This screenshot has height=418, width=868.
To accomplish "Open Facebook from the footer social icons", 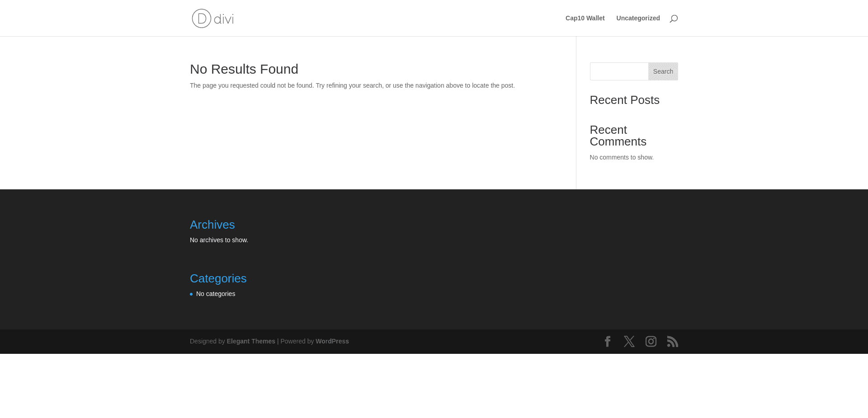I will pos(608,342).
